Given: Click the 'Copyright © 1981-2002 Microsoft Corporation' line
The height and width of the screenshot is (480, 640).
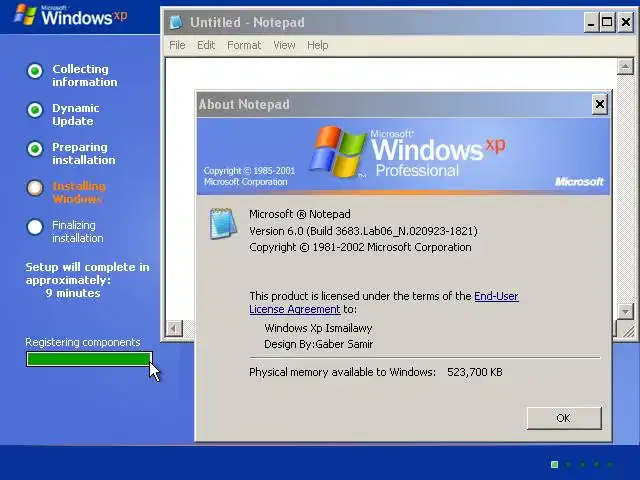Looking at the screenshot, I should (360, 247).
